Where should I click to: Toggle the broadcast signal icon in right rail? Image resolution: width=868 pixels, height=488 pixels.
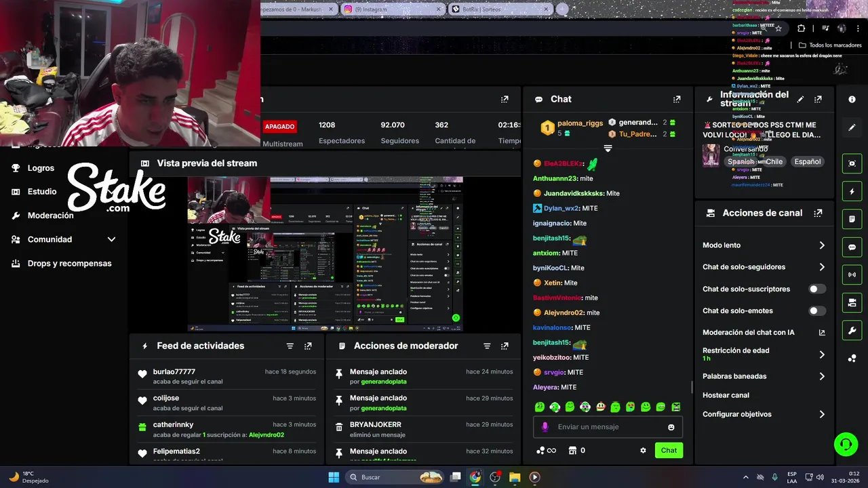pyautogui.click(x=852, y=274)
